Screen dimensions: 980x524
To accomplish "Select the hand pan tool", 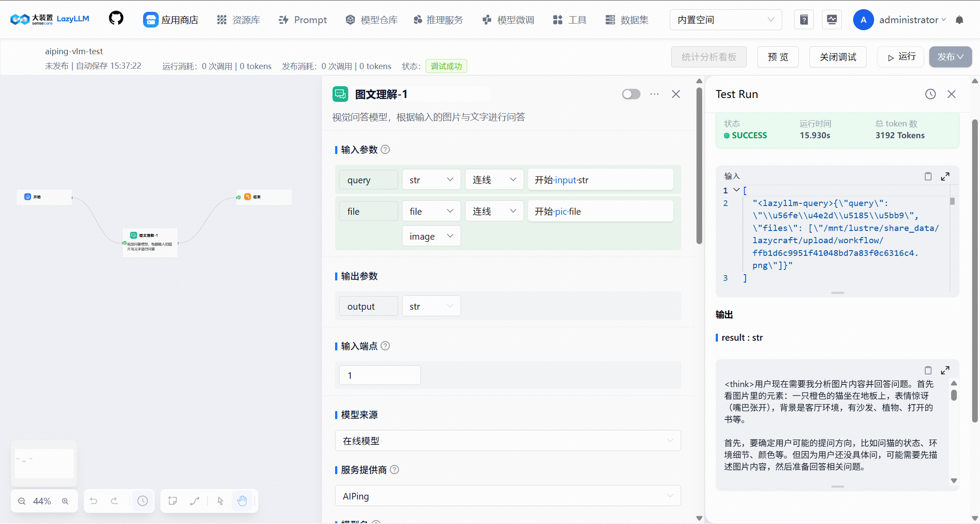I will (243, 501).
